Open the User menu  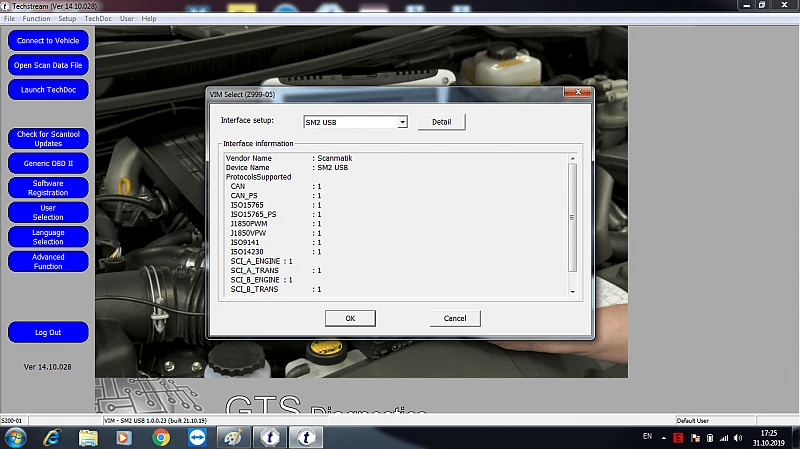click(x=127, y=18)
